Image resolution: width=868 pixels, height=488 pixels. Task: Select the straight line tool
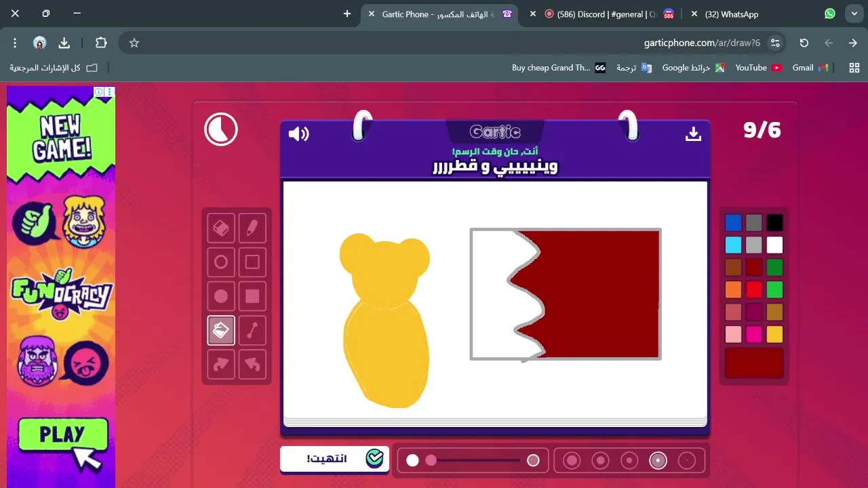(252, 330)
